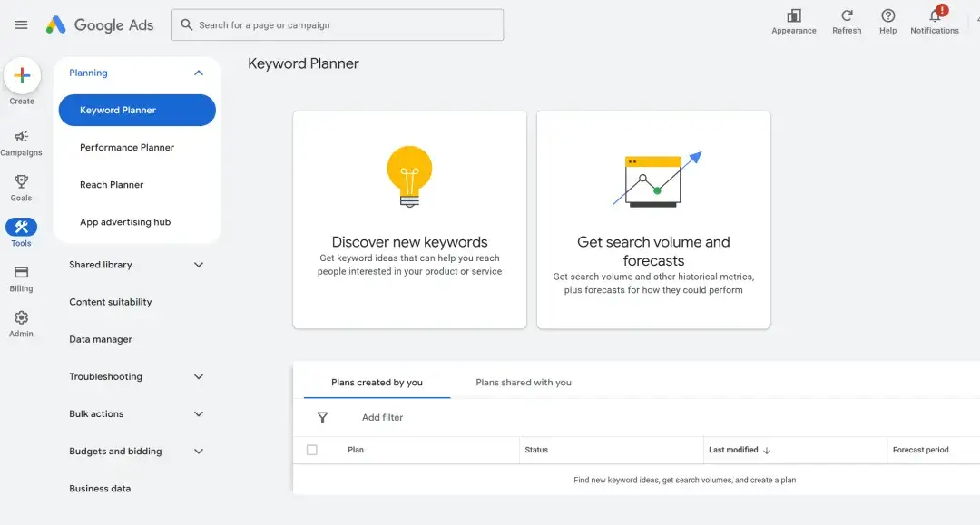Open Business data
The width and height of the screenshot is (980, 525).
100,489
